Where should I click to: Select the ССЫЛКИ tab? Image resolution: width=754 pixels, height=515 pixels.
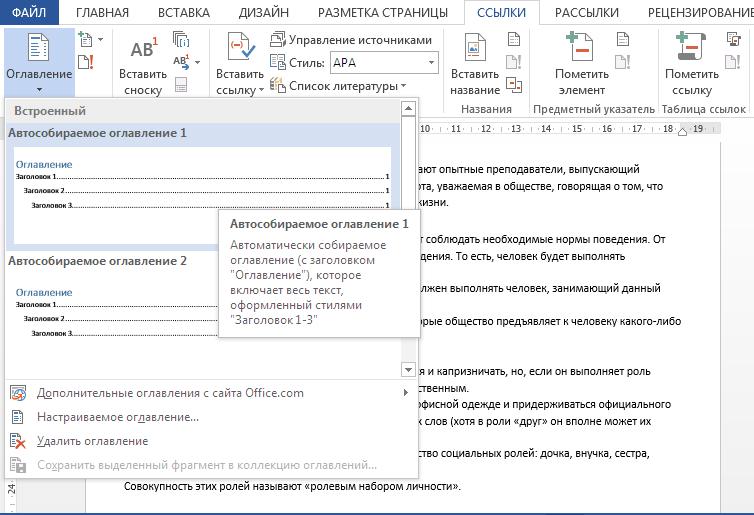[x=502, y=13]
